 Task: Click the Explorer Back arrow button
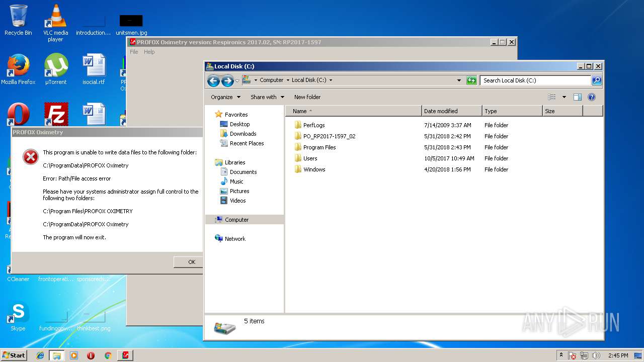tap(213, 80)
